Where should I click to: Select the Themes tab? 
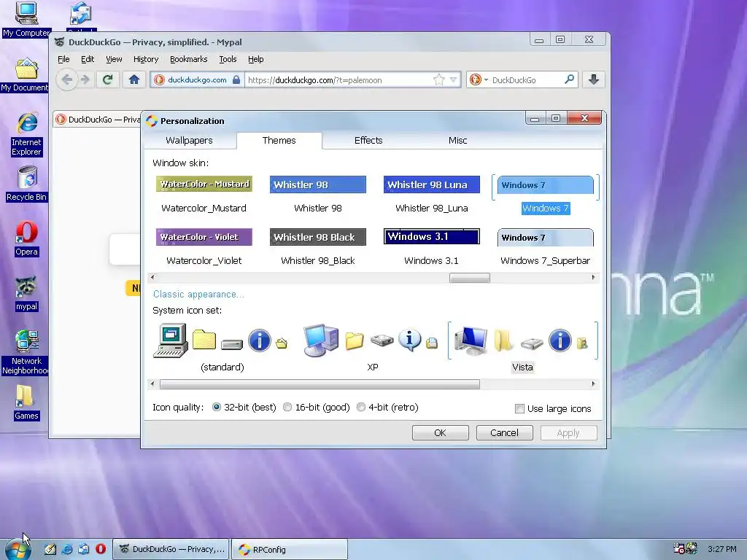pos(279,141)
